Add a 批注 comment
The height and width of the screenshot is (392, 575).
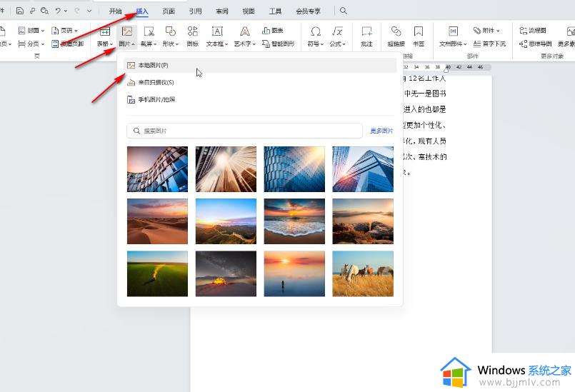[366, 36]
